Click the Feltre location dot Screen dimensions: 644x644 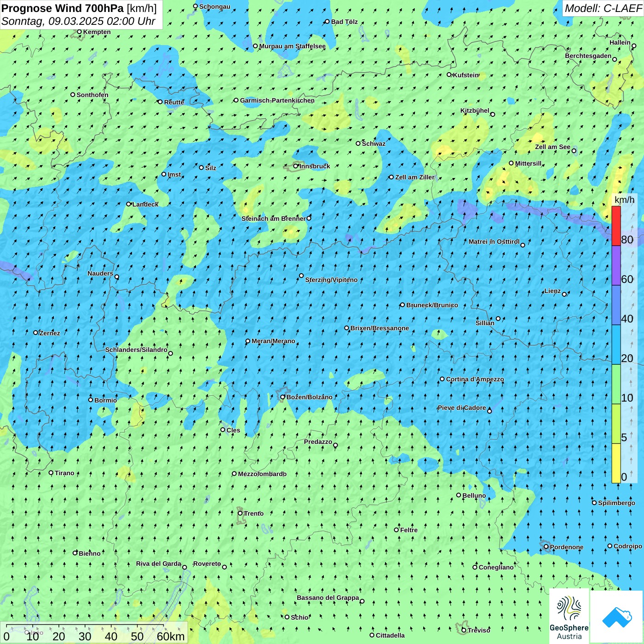point(396,530)
